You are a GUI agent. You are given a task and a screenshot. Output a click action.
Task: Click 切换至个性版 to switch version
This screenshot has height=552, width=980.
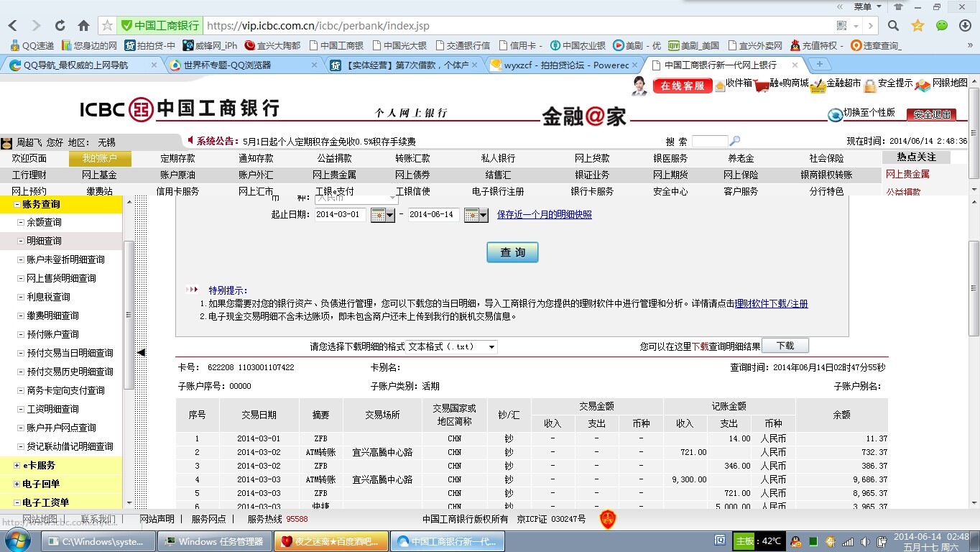pyautogui.click(x=869, y=113)
